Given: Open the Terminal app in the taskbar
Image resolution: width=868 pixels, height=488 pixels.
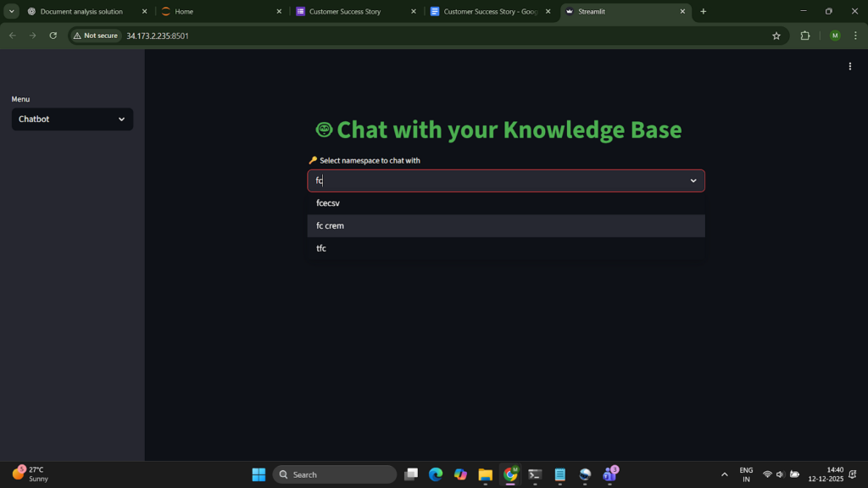Looking at the screenshot, I should (x=535, y=474).
